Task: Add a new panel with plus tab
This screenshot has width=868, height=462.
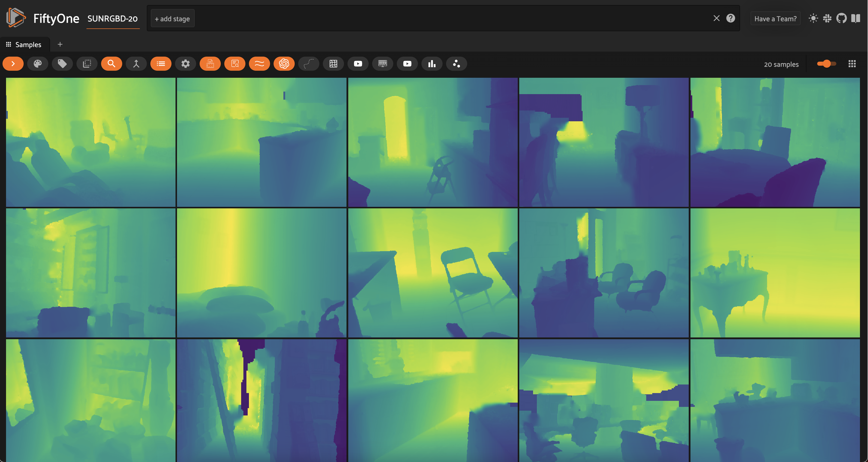Action: click(x=60, y=44)
